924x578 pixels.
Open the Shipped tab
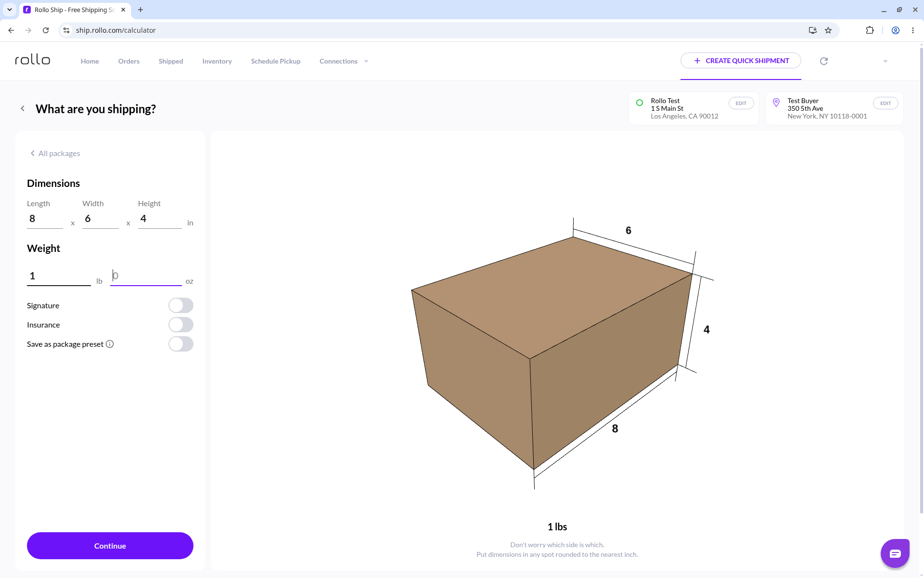tap(171, 61)
